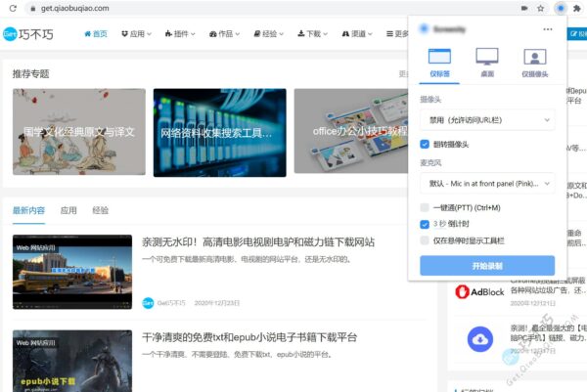
Task: Select the Desktop recording mode icon
Action: tap(487, 59)
